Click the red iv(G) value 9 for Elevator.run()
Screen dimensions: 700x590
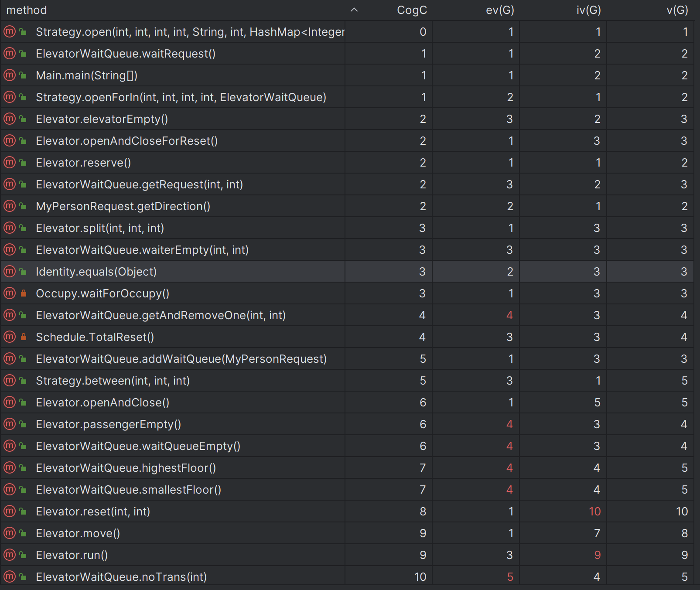597,555
